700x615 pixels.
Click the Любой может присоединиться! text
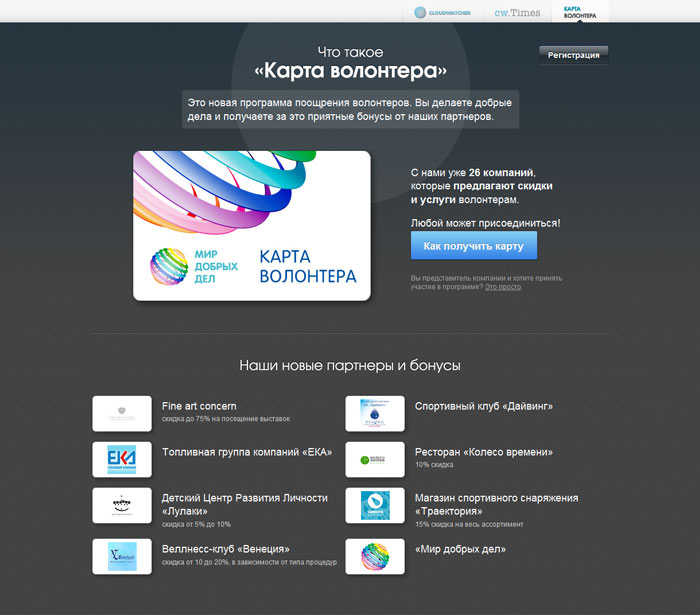(485, 223)
